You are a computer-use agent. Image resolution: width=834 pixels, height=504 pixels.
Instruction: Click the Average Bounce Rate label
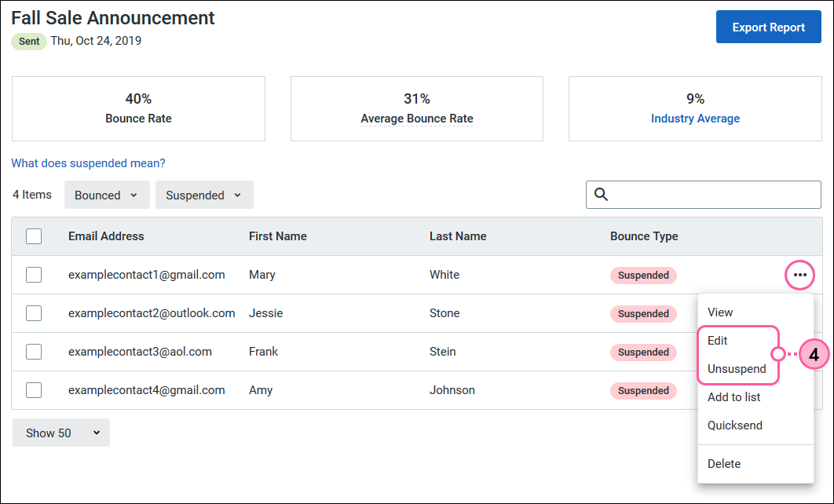[x=417, y=119]
